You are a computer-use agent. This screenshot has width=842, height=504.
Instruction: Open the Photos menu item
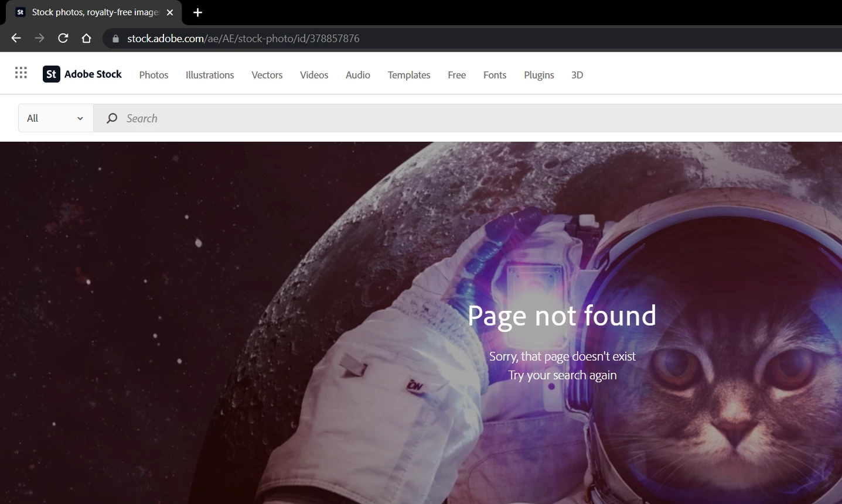(x=154, y=75)
